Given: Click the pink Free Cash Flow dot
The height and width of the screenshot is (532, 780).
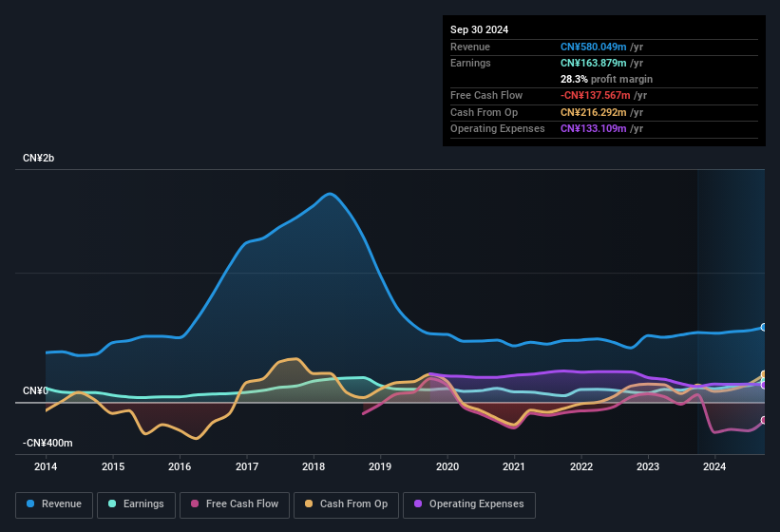Looking at the screenshot, I should [196, 504].
